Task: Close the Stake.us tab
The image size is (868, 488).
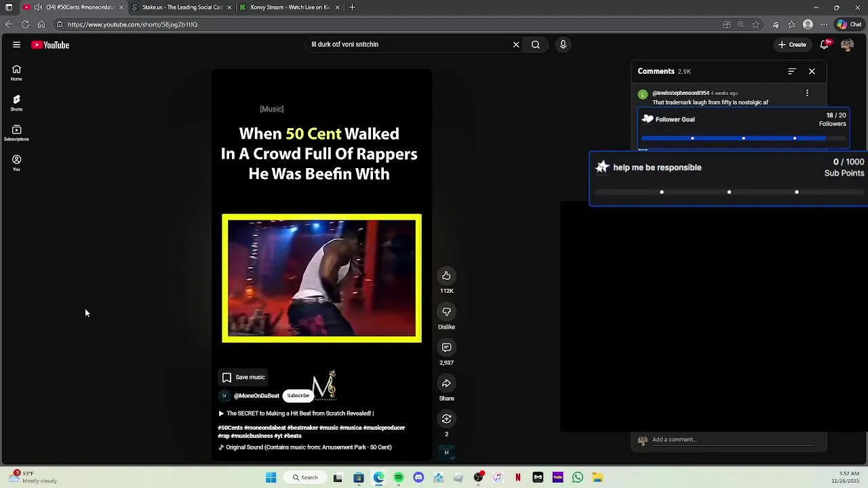Action: pyautogui.click(x=229, y=7)
